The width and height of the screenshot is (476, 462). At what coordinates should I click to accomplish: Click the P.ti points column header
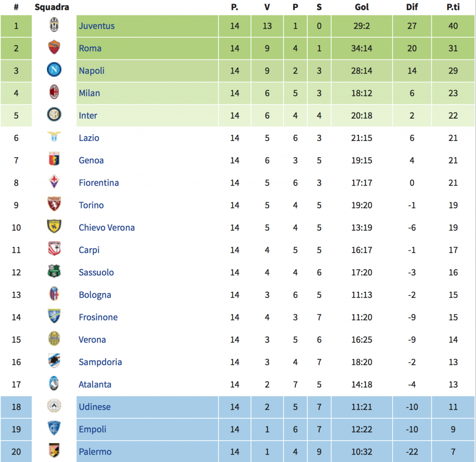pyautogui.click(x=453, y=7)
